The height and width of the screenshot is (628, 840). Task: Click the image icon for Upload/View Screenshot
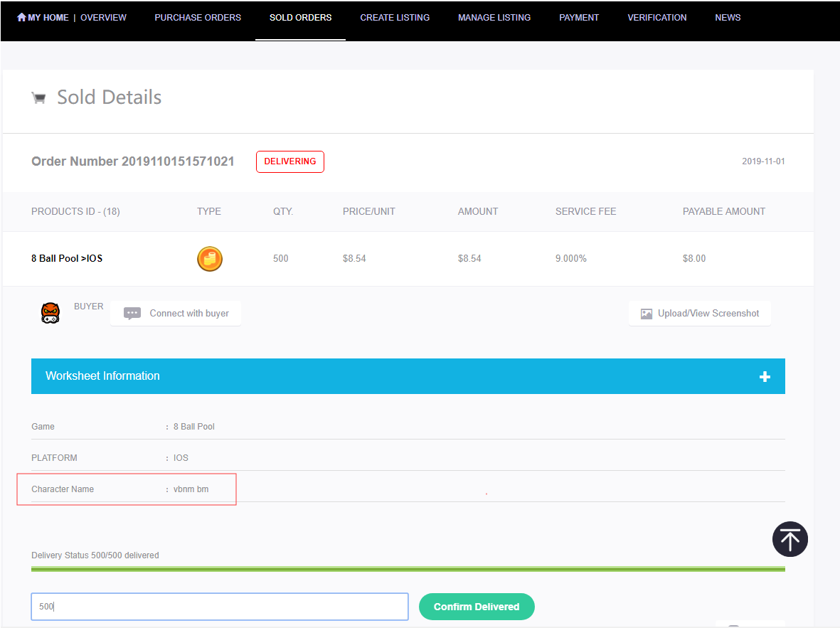point(647,314)
